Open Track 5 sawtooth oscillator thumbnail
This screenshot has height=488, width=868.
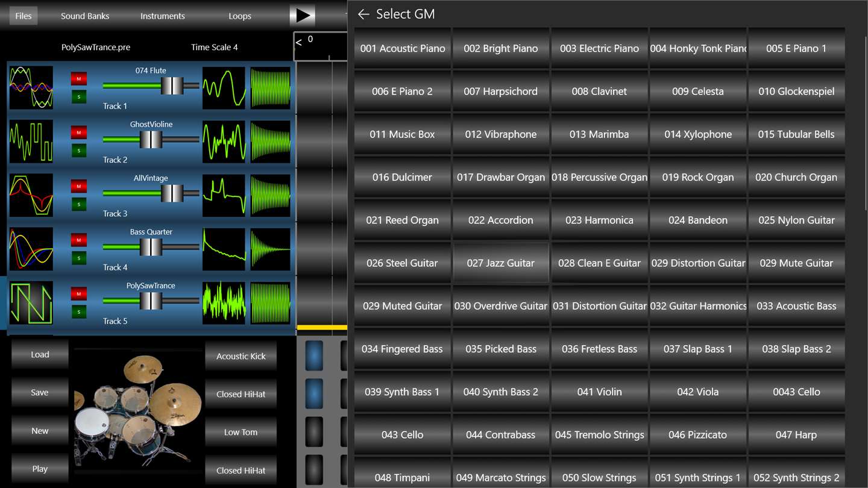pos(31,303)
